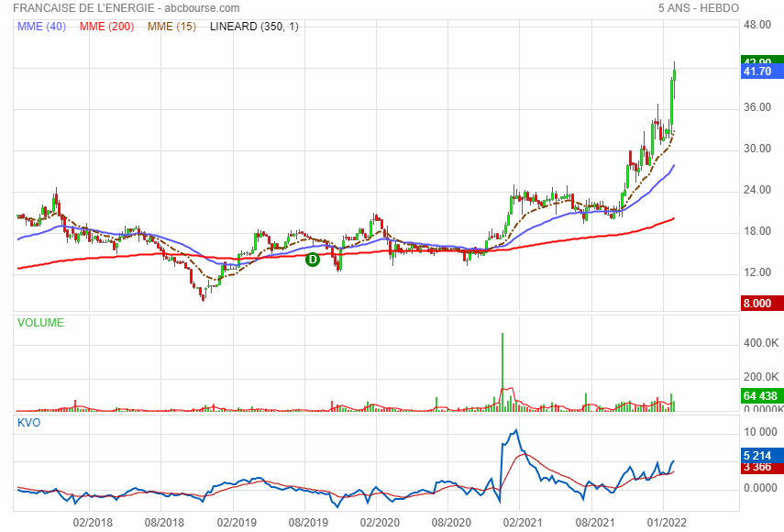Click the KVO indicator label

tap(28, 423)
